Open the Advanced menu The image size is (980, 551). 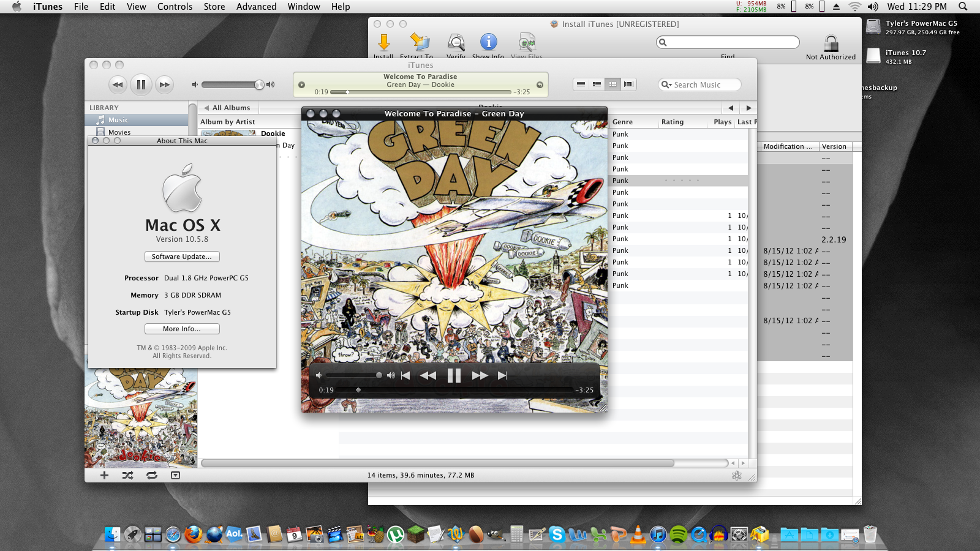click(256, 7)
